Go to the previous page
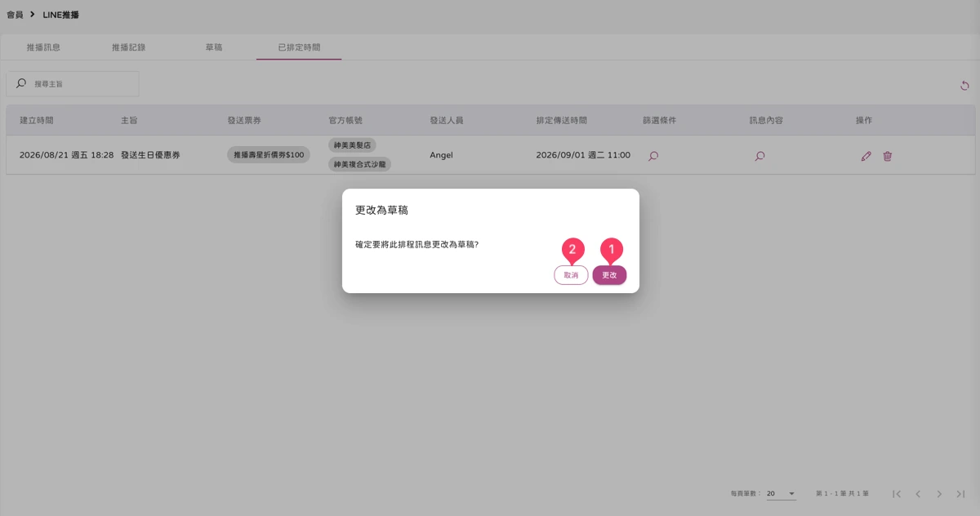This screenshot has width=980, height=516. pyautogui.click(x=918, y=494)
